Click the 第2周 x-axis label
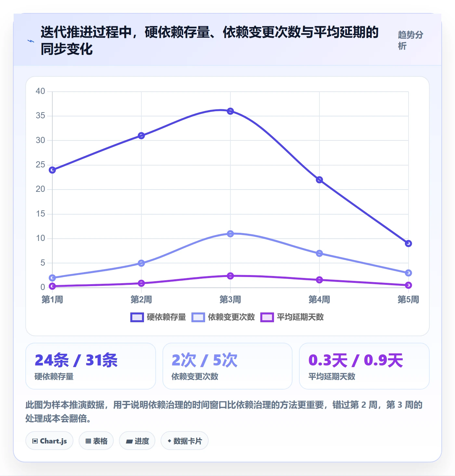The height and width of the screenshot is (476, 455). 141,299
